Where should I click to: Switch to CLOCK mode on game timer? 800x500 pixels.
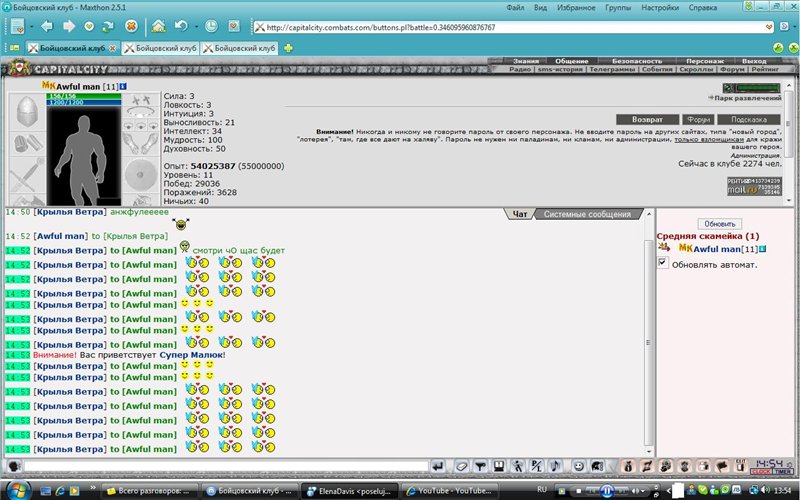(x=761, y=471)
